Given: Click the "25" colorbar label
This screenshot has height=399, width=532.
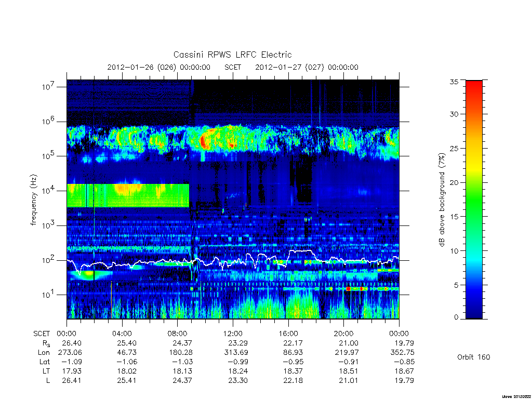Looking at the screenshot, I should [x=454, y=148].
